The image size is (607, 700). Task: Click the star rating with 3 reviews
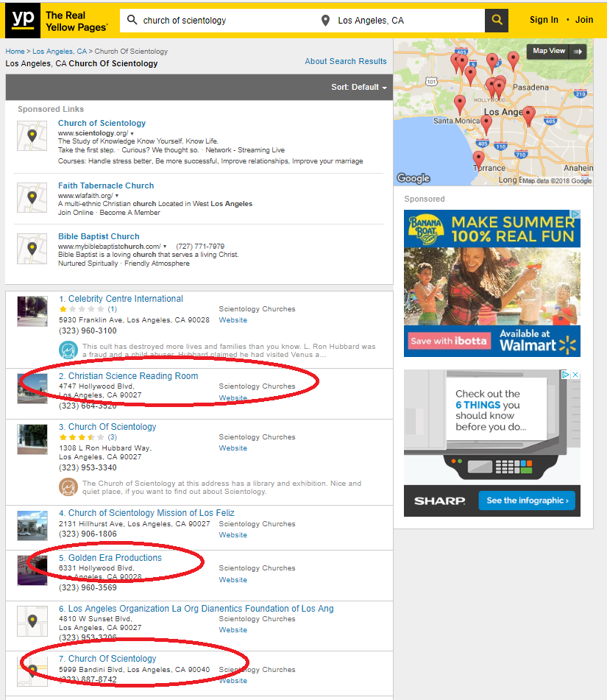click(x=82, y=437)
